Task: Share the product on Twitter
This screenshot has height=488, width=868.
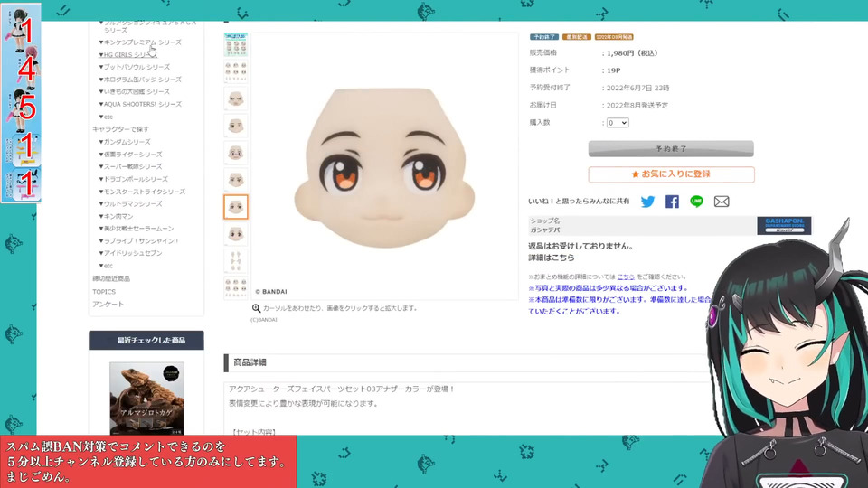Action: (x=647, y=202)
